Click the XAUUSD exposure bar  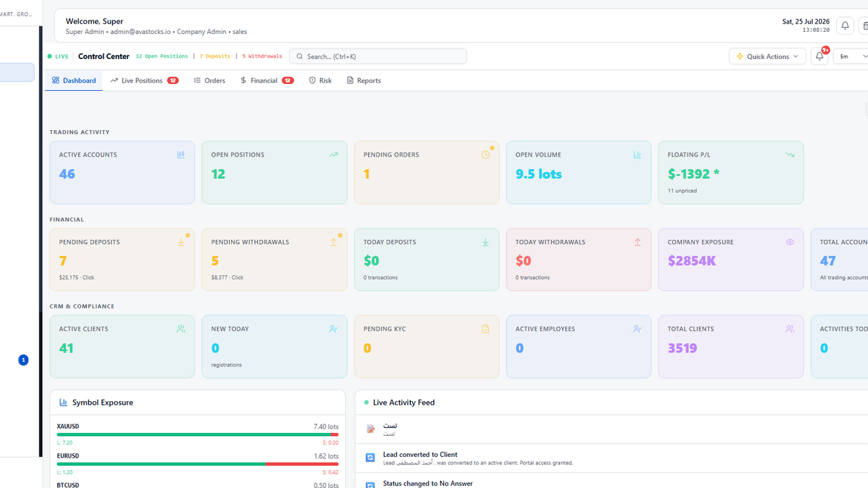tap(198, 434)
